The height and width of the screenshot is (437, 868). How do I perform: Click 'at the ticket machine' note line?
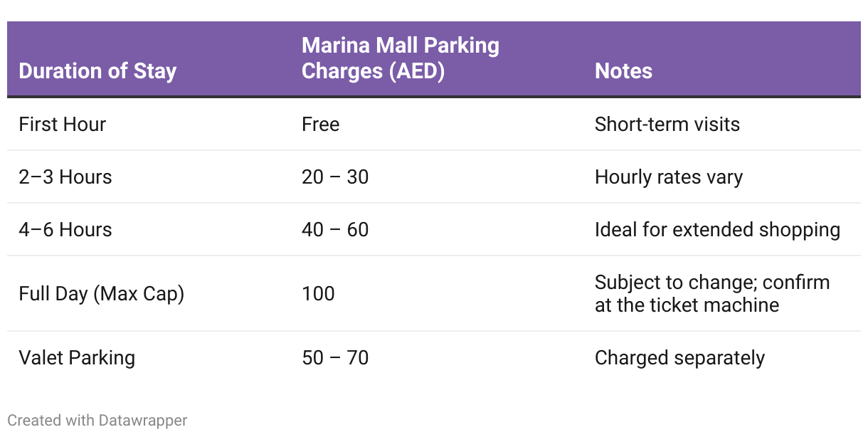tap(687, 305)
